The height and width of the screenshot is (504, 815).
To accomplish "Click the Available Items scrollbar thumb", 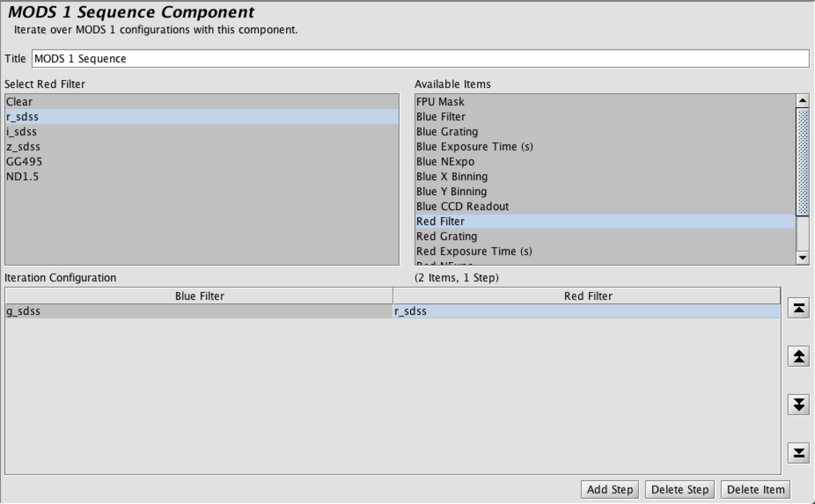I will 803,161.
